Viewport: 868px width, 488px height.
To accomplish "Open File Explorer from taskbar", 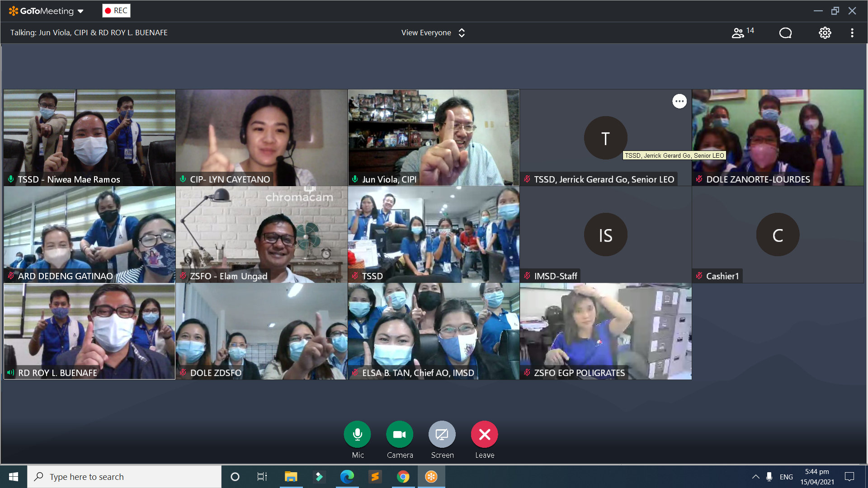I will (291, 477).
